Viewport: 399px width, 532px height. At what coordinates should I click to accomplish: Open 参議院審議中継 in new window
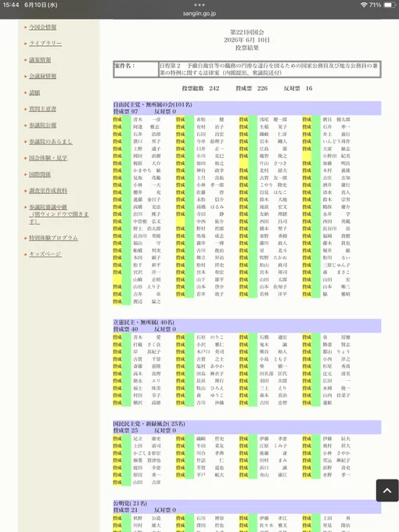point(59,214)
